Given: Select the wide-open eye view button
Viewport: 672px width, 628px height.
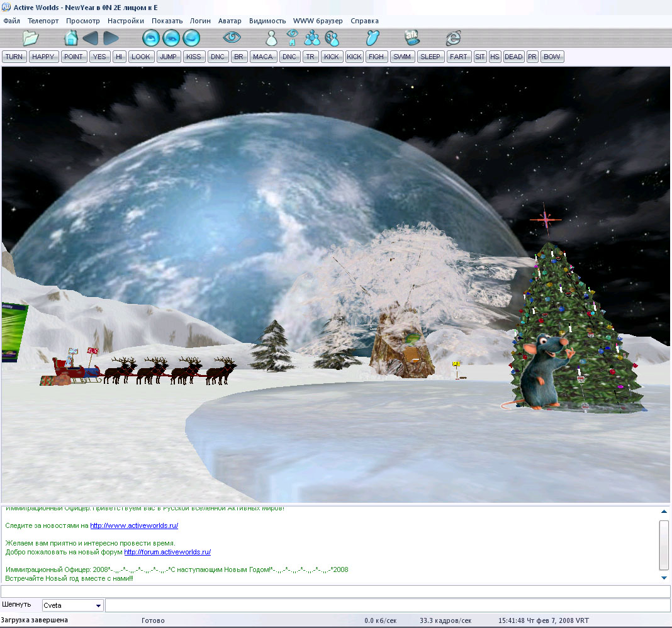Looking at the screenshot, I should (151, 38).
